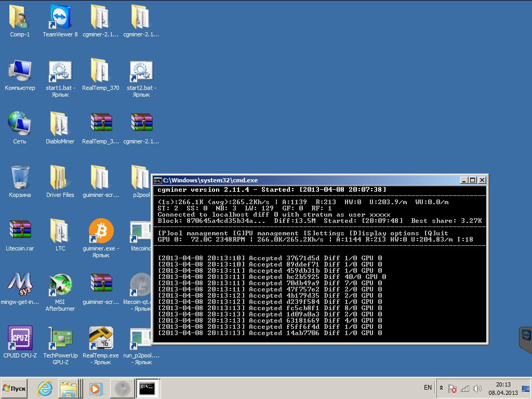The width and height of the screenshot is (532, 399).
Task: Launch MSI Afterburner from the desktop
Action: pyautogui.click(x=60, y=284)
